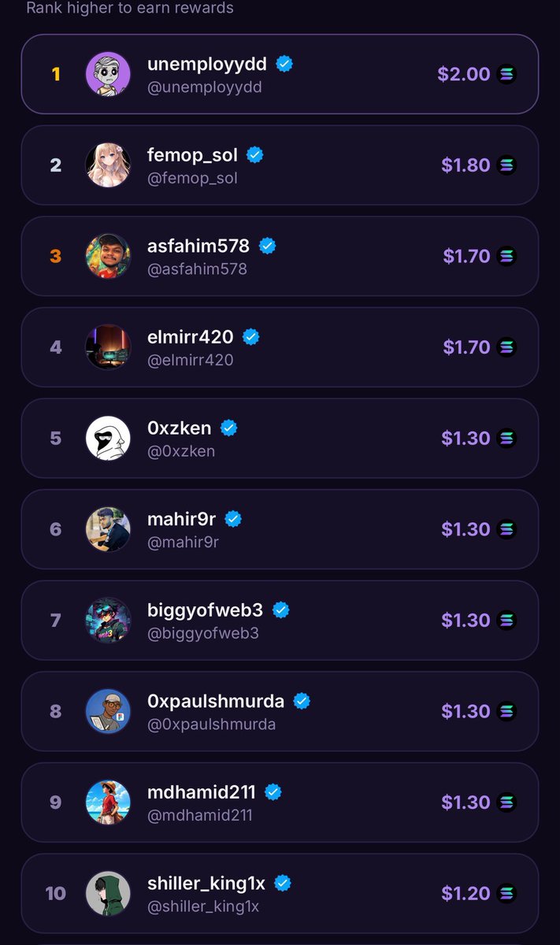Open the shiller_king1x hooded avatar
The image size is (560, 945).
point(108,893)
